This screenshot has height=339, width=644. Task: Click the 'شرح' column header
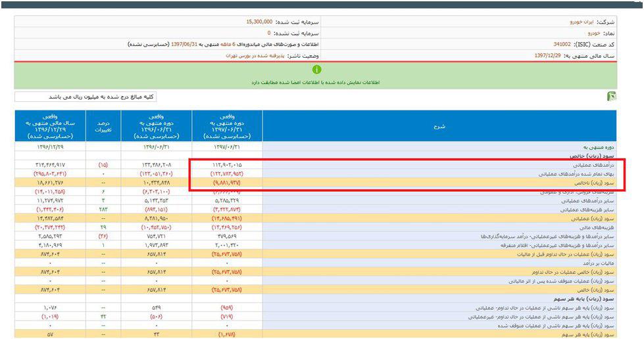pos(439,126)
